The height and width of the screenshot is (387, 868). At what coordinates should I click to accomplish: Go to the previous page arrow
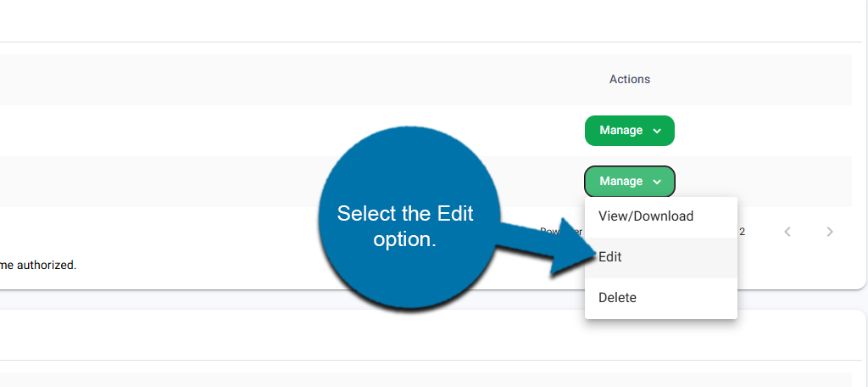click(x=787, y=232)
